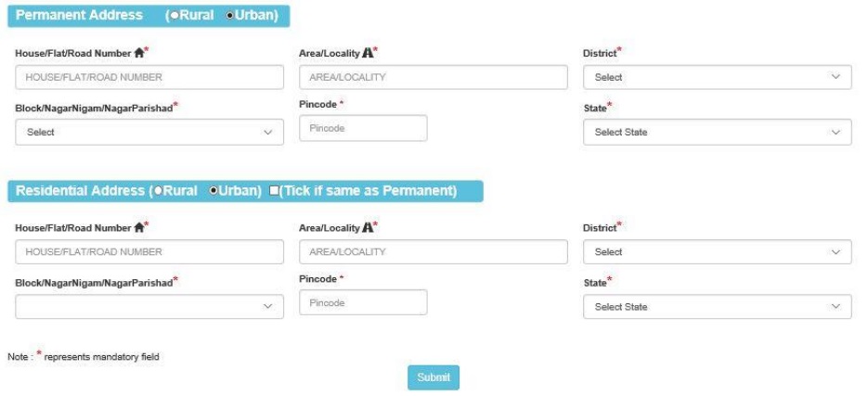Expand Permanent Block/NagarNigam/NagarParishad dropdown
The image size is (868, 396).
point(149,133)
